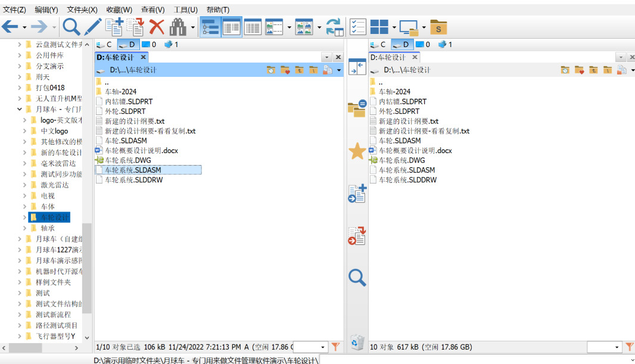Image resolution: width=635 pixels, height=364 pixels.
Task: Expand the 车体 folder in the tree
Action: [x=24, y=207]
